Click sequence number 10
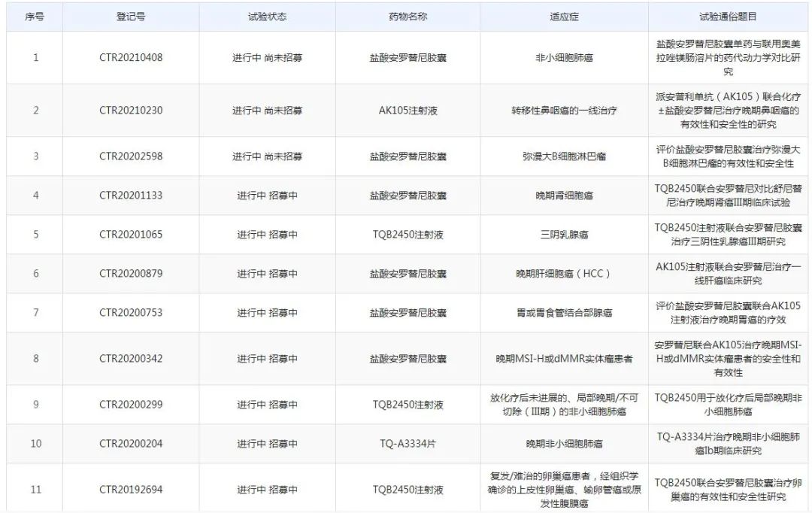 (x=36, y=444)
